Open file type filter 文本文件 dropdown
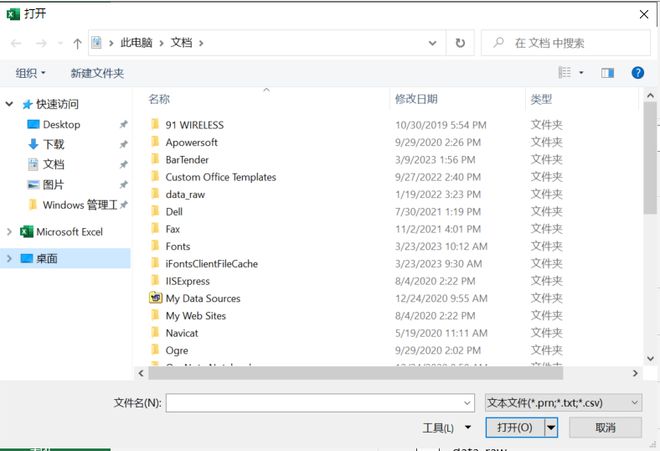660x451 pixels. click(564, 403)
